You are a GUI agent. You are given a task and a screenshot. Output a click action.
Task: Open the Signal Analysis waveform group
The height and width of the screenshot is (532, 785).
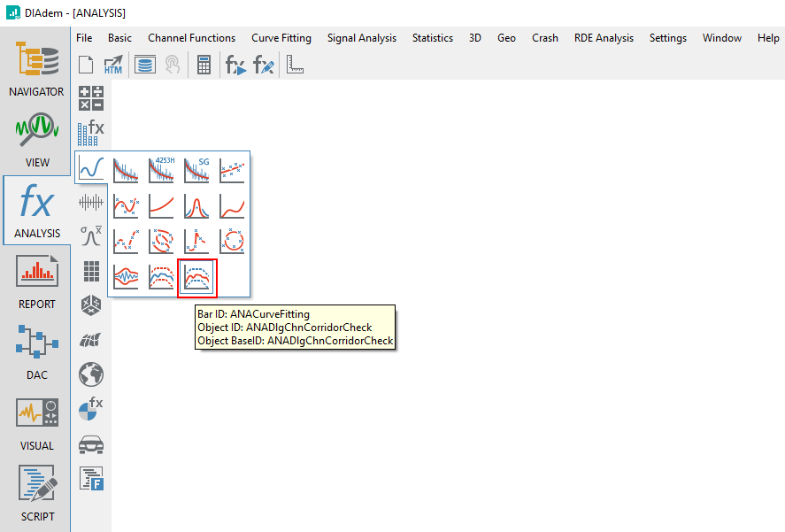click(91, 202)
